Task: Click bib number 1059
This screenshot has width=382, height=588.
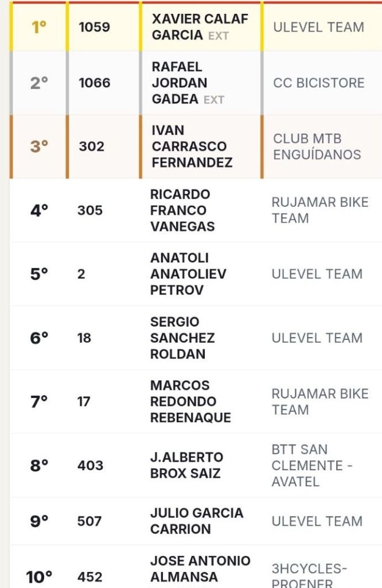Action: (x=94, y=27)
